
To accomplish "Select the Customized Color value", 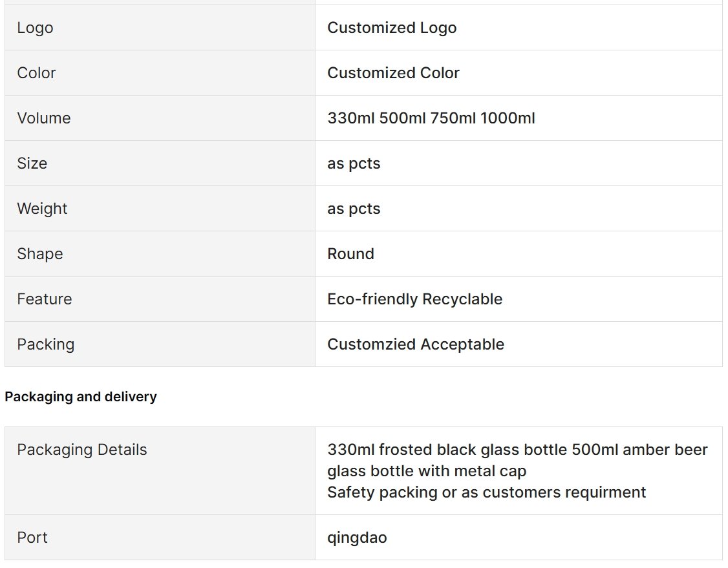I will click(x=393, y=73).
